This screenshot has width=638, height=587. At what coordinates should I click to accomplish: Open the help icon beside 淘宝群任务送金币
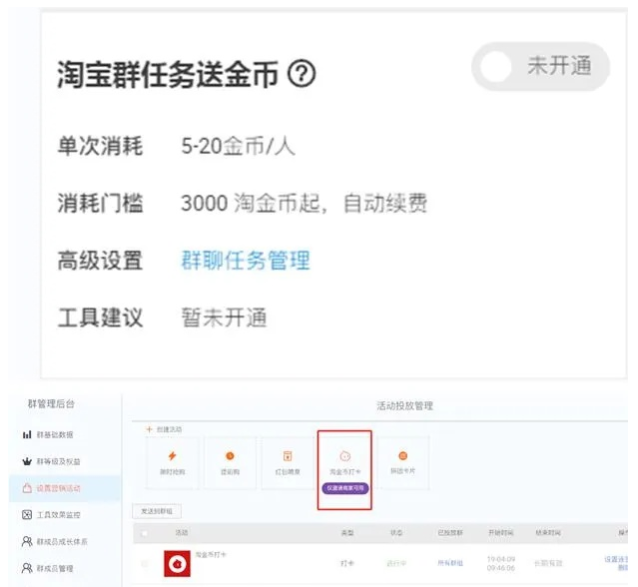pyautogui.click(x=302, y=73)
